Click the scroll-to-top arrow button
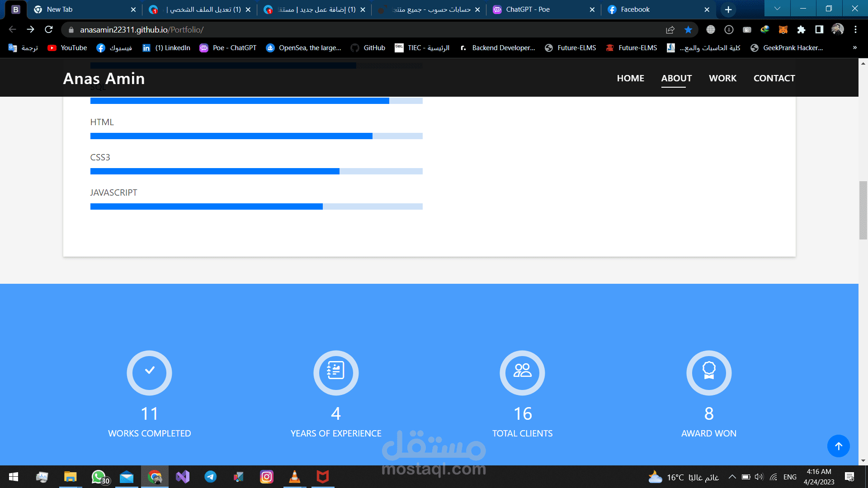 [838, 446]
